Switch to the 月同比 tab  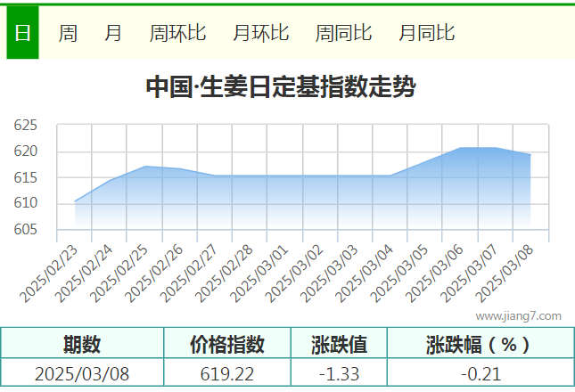[x=426, y=33]
